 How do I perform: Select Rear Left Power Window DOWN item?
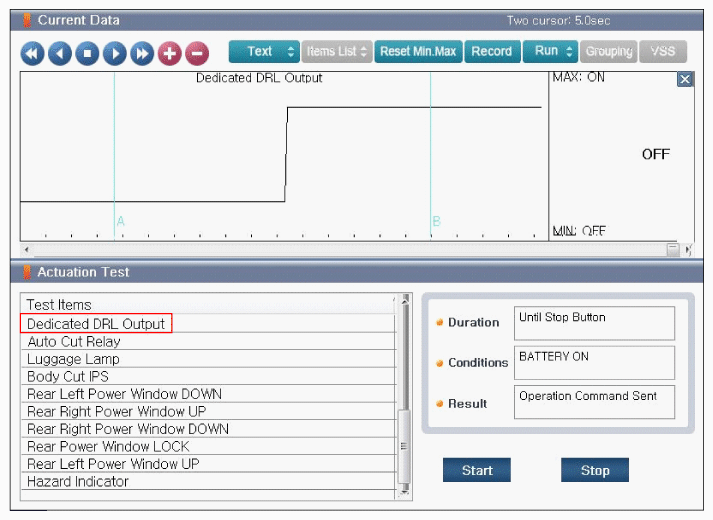[x=208, y=394]
